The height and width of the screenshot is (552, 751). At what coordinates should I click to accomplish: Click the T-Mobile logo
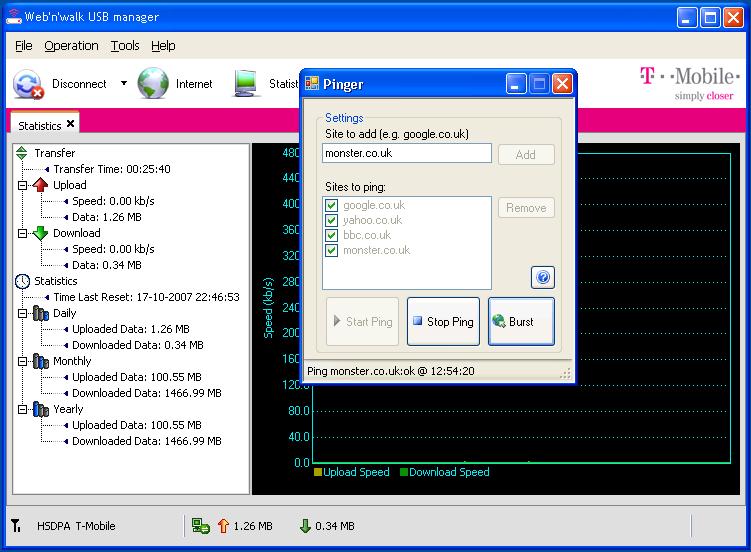(690, 82)
